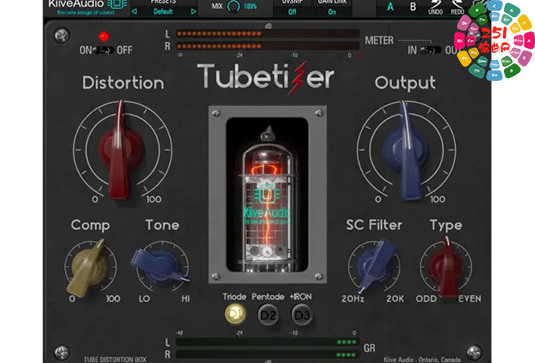Click the blue Tone knob

pos(160,267)
